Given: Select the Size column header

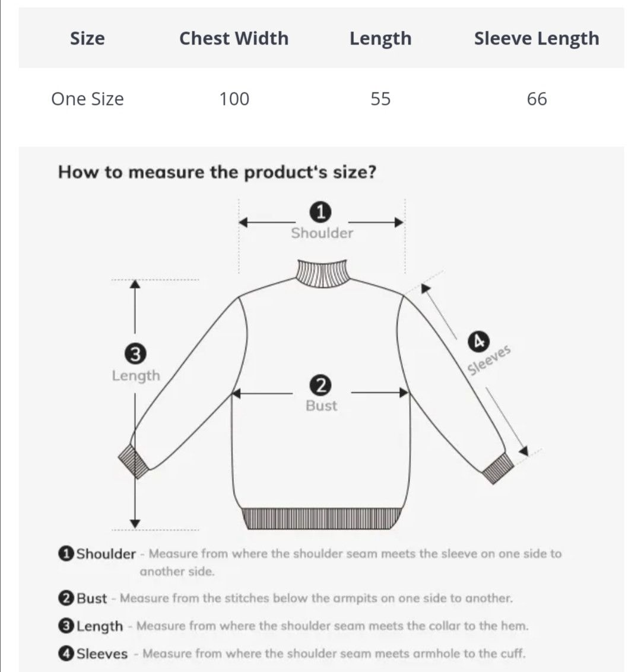Looking at the screenshot, I should pyautogui.click(x=87, y=38).
